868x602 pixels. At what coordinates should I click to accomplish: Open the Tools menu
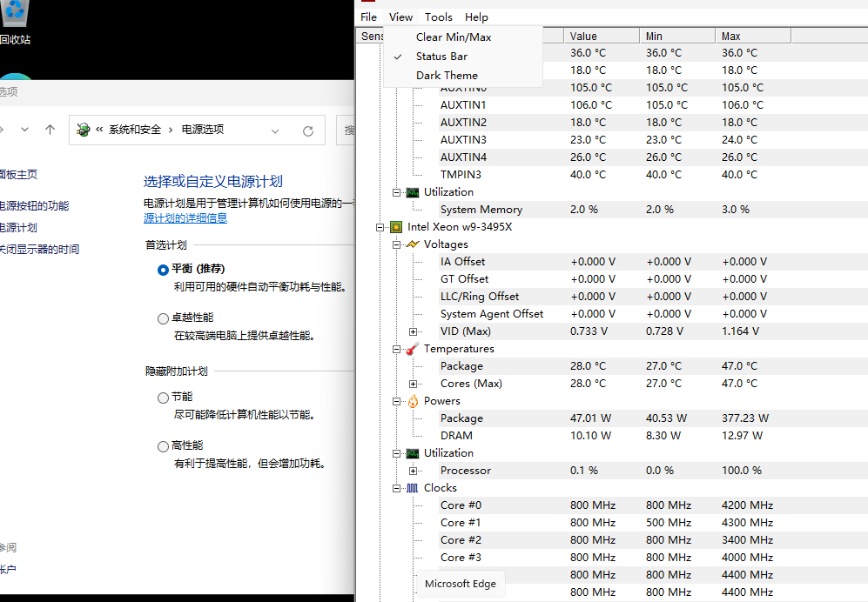click(439, 17)
